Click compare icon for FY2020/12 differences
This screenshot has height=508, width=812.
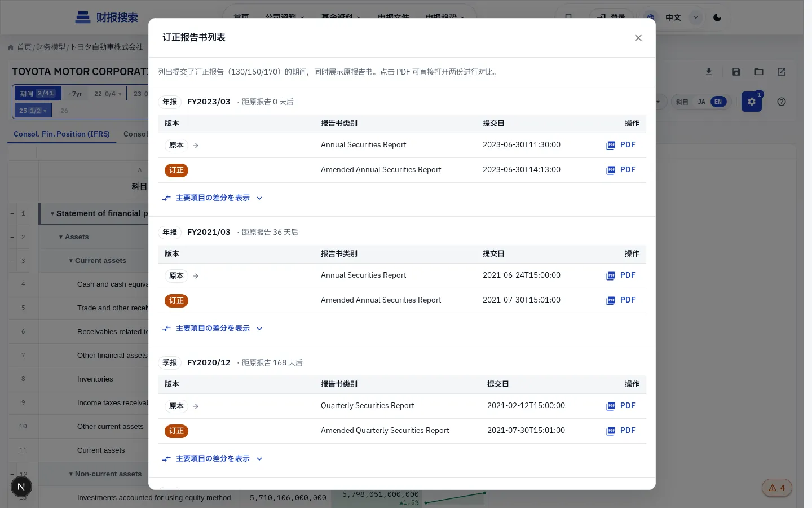coord(166,459)
